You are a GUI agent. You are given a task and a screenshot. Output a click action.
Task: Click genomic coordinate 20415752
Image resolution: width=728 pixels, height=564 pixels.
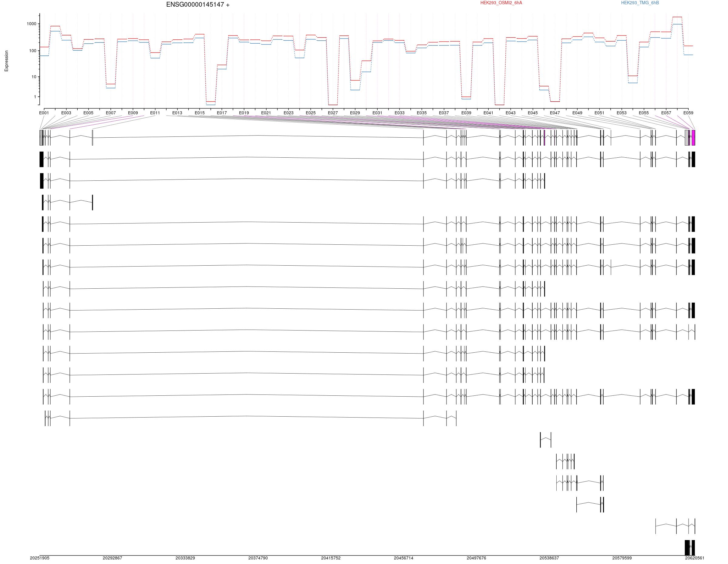coord(331,558)
